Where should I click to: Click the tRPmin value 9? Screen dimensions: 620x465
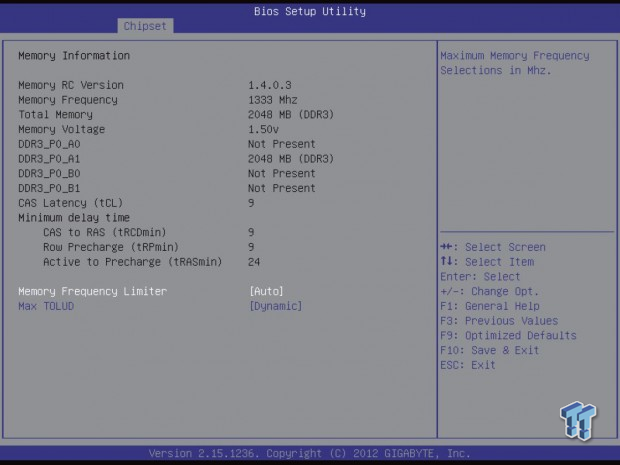(x=251, y=247)
